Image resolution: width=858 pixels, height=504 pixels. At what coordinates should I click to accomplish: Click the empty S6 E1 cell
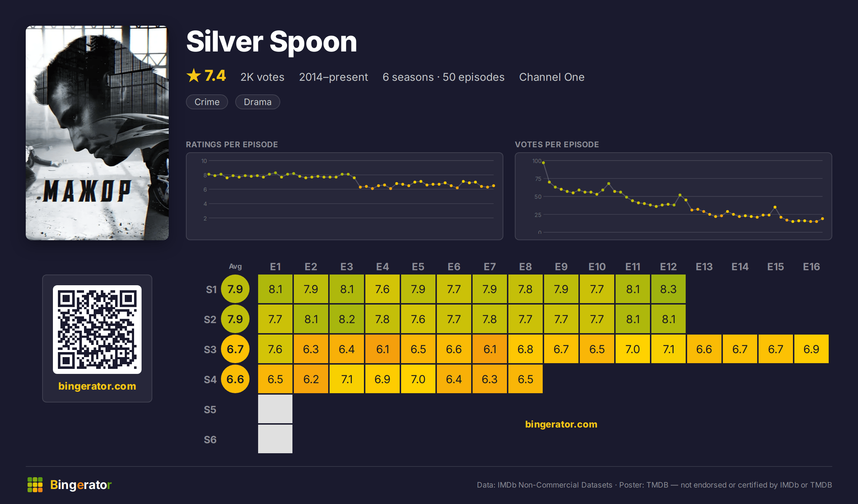click(275, 439)
